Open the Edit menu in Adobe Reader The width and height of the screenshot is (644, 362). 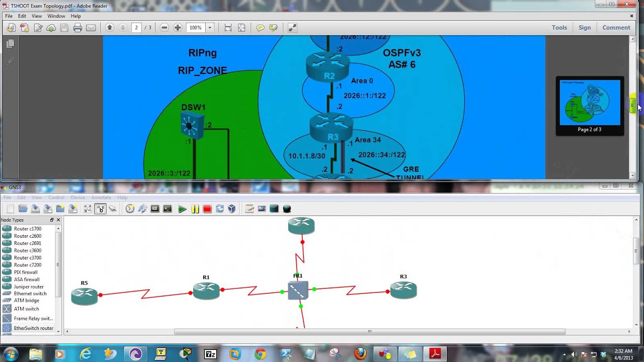(22, 16)
